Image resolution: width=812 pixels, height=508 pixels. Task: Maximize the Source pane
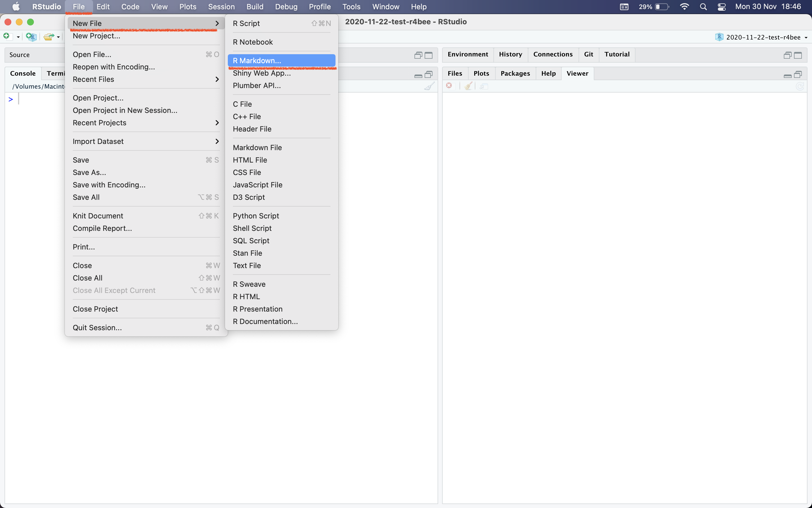pyautogui.click(x=429, y=55)
